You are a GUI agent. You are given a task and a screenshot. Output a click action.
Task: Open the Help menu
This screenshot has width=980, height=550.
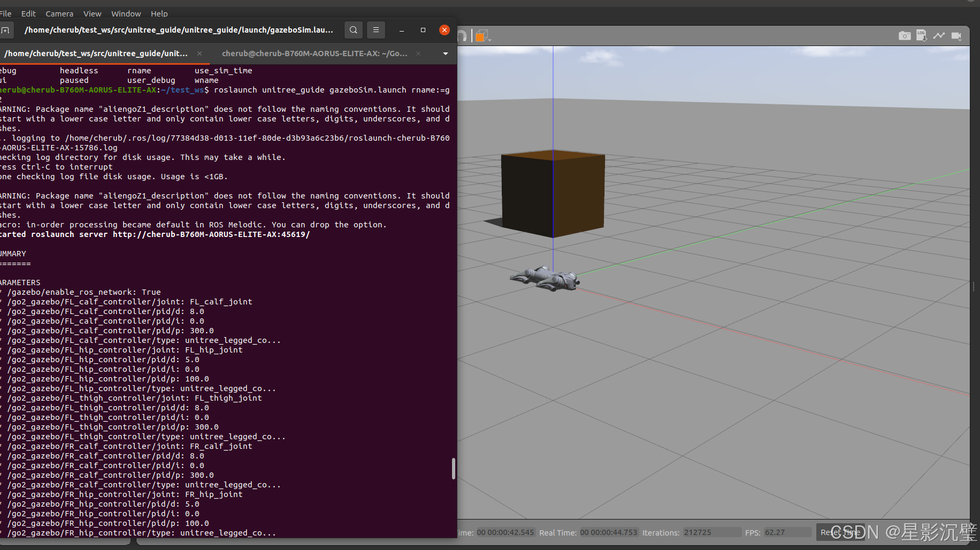point(159,13)
